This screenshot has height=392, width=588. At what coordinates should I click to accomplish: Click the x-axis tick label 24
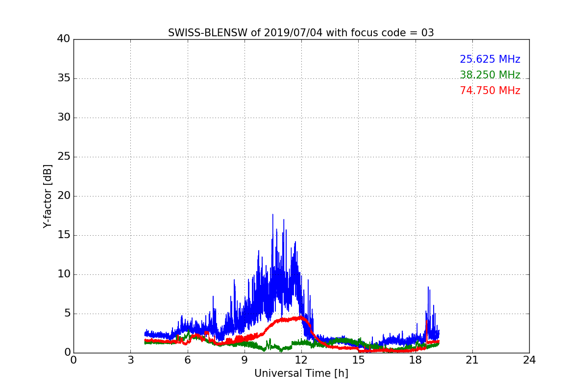[x=529, y=360]
